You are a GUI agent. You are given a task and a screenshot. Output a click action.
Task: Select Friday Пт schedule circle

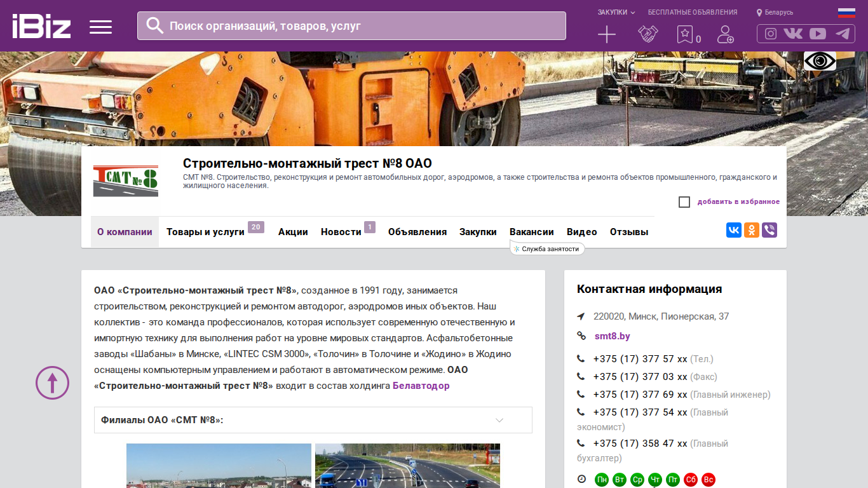[673, 480]
